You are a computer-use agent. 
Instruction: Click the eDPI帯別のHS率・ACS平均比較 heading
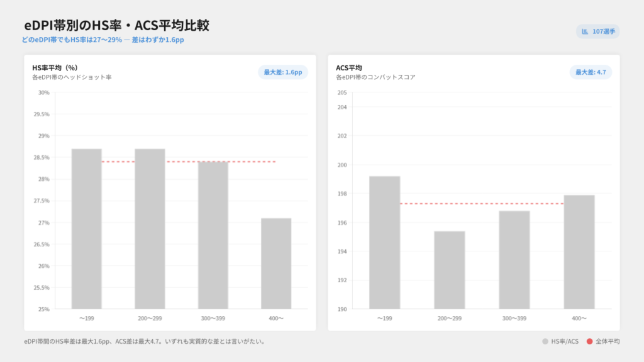coord(116,25)
